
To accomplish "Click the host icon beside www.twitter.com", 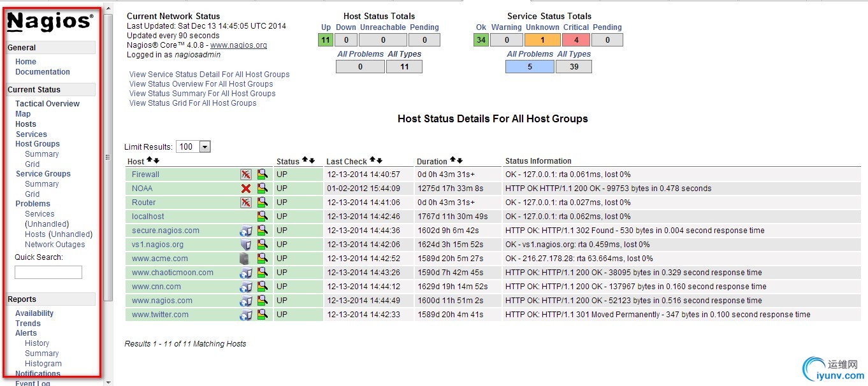I will pyautogui.click(x=246, y=315).
